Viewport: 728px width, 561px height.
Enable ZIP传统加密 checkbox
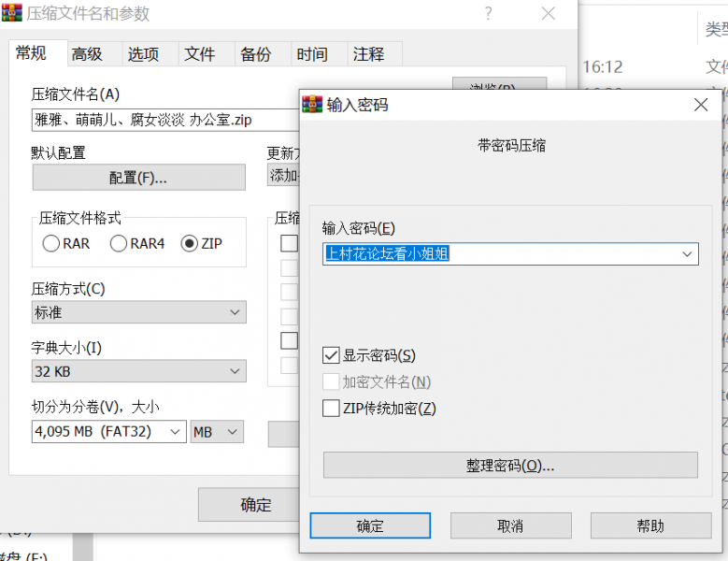331,409
